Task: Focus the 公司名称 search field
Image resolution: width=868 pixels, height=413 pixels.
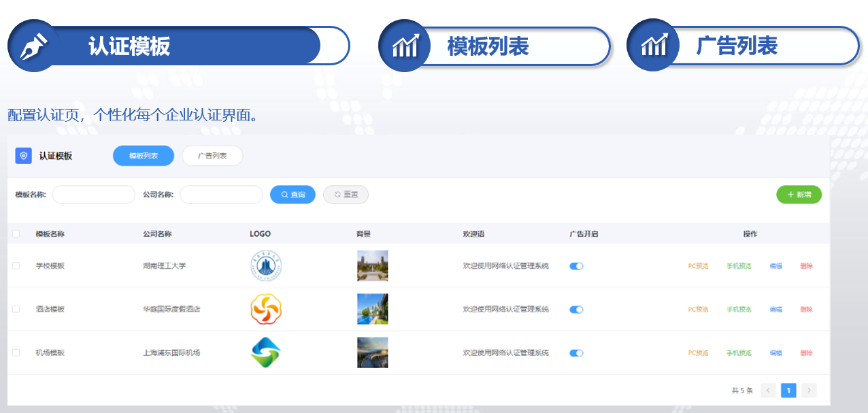Action: pos(221,195)
